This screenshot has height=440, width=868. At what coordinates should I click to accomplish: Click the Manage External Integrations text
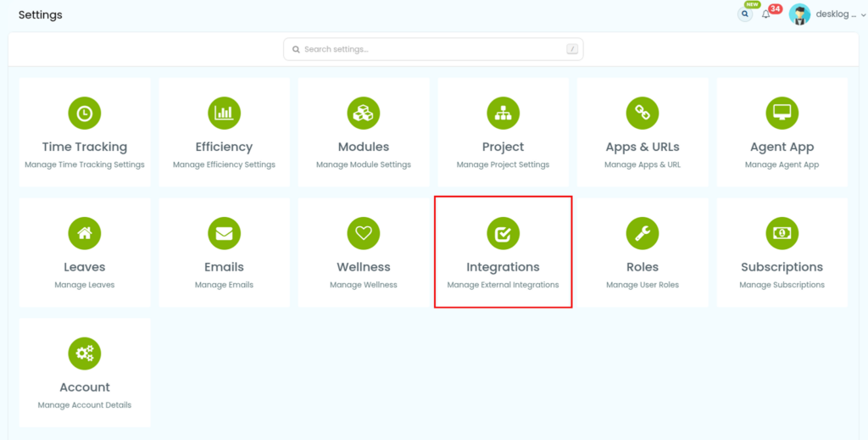[x=503, y=285]
